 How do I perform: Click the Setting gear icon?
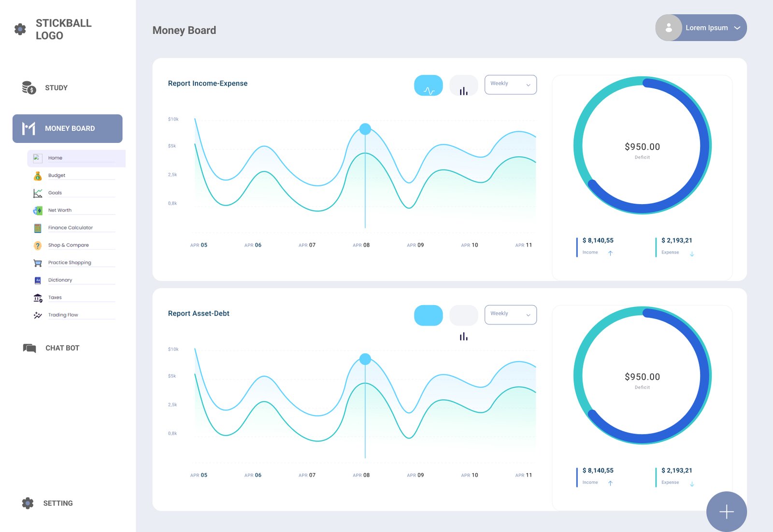(28, 503)
